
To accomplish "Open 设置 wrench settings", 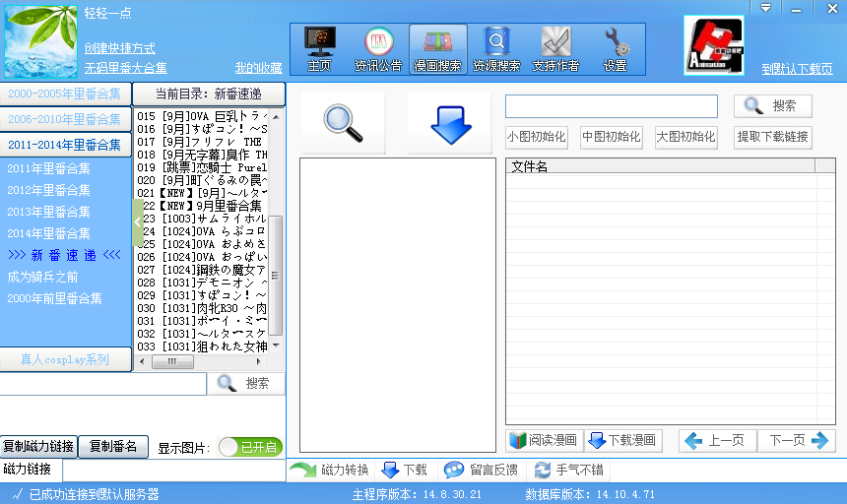I will [x=615, y=49].
